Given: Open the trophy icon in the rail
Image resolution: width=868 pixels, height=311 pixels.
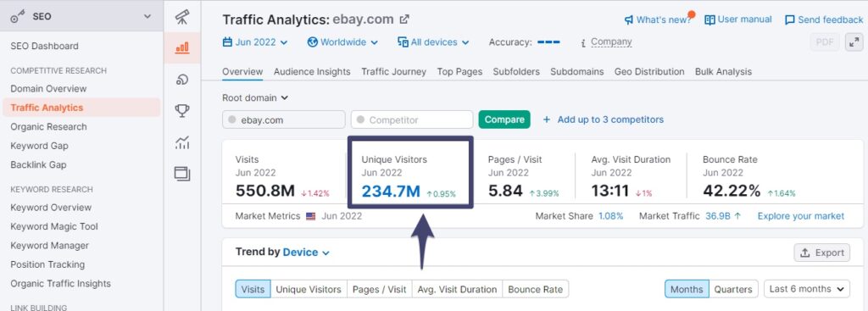Looking at the screenshot, I should (x=182, y=111).
